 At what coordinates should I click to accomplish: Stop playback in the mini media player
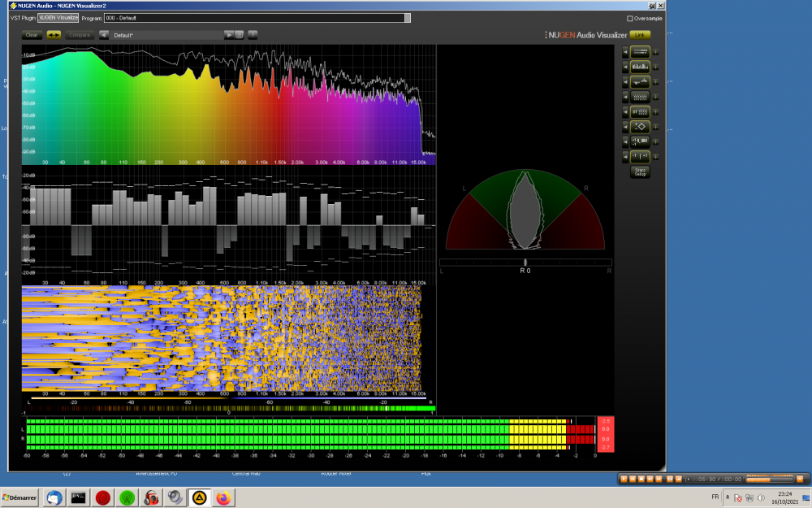pyautogui.click(x=641, y=479)
